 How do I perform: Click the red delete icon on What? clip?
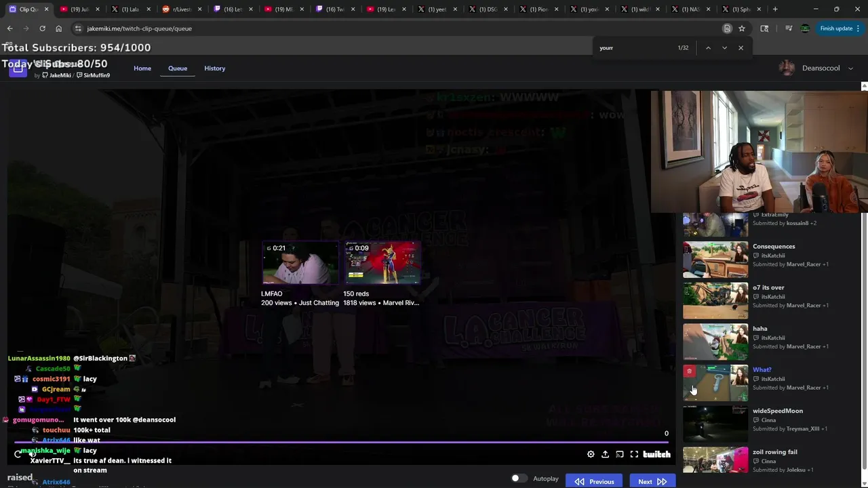689,371
